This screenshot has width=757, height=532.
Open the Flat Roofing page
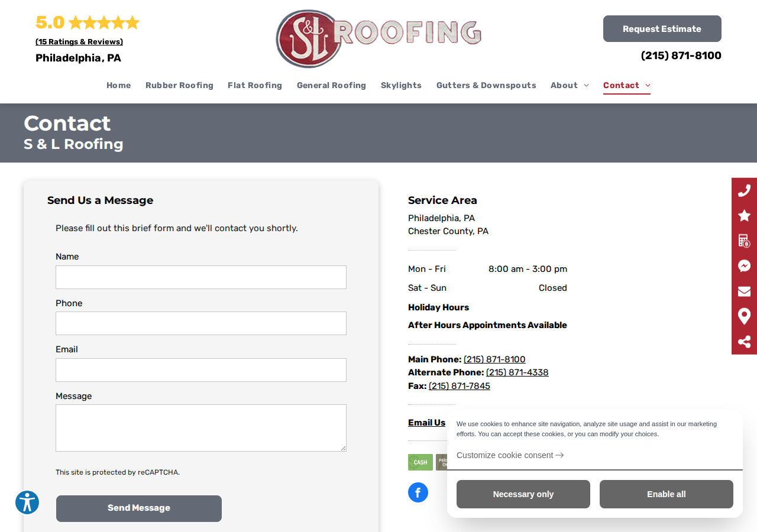(255, 86)
